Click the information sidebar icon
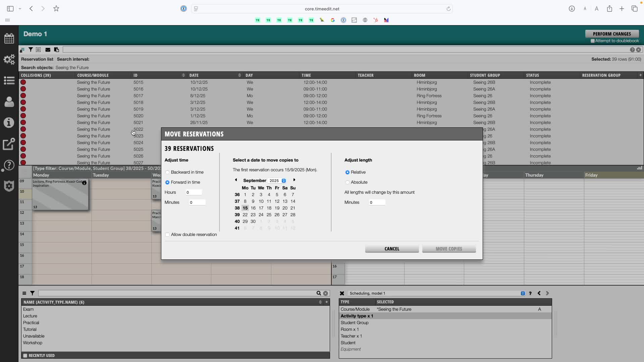This screenshot has height=362, width=644. point(9,123)
